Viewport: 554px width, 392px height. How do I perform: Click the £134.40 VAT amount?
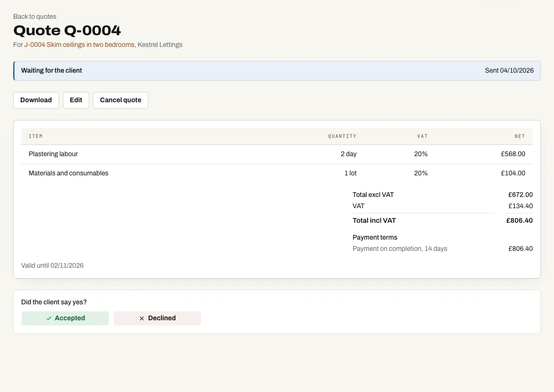(x=521, y=206)
